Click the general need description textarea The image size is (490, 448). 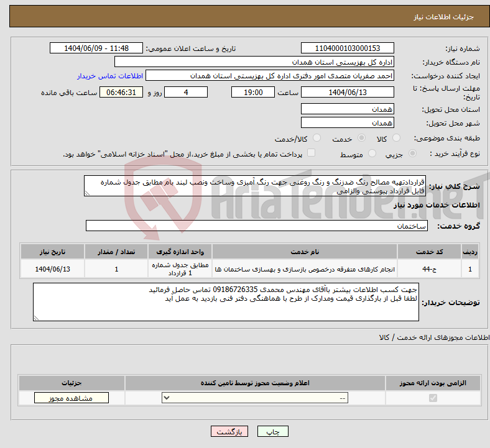tap(255, 186)
